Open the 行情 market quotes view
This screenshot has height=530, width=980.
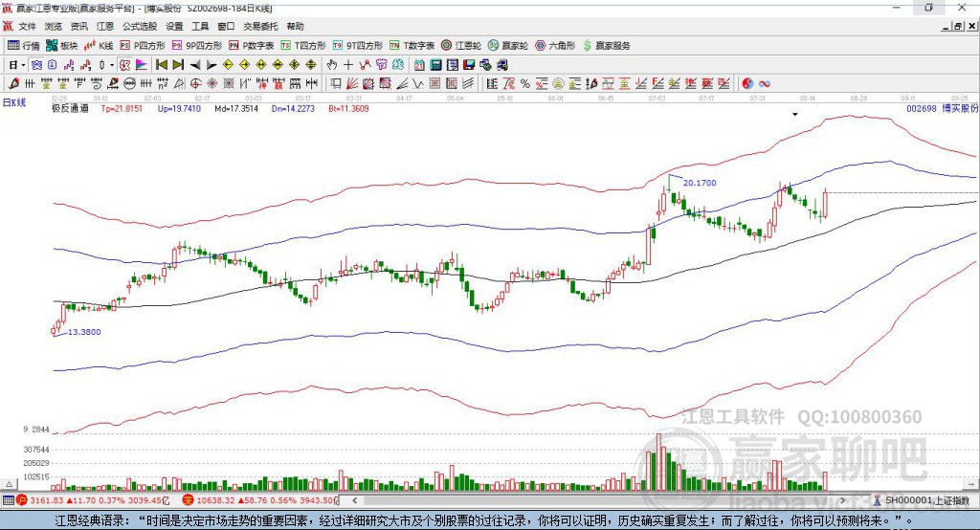tap(24, 46)
